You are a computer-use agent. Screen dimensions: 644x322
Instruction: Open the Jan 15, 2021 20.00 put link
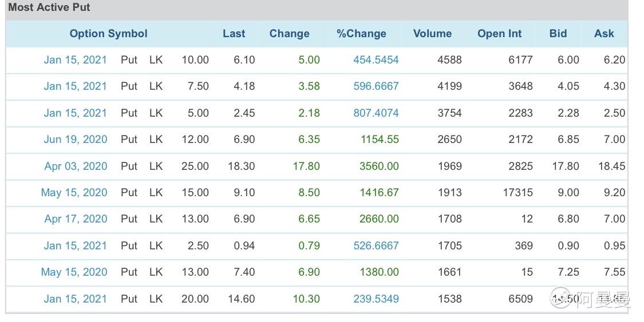(x=75, y=299)
